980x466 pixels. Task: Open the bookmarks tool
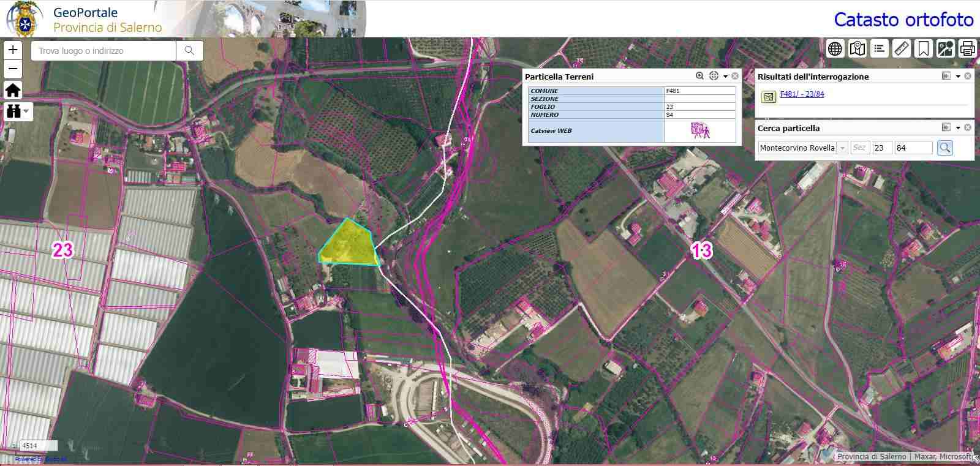pyautogui.click(x=923, y=48)
